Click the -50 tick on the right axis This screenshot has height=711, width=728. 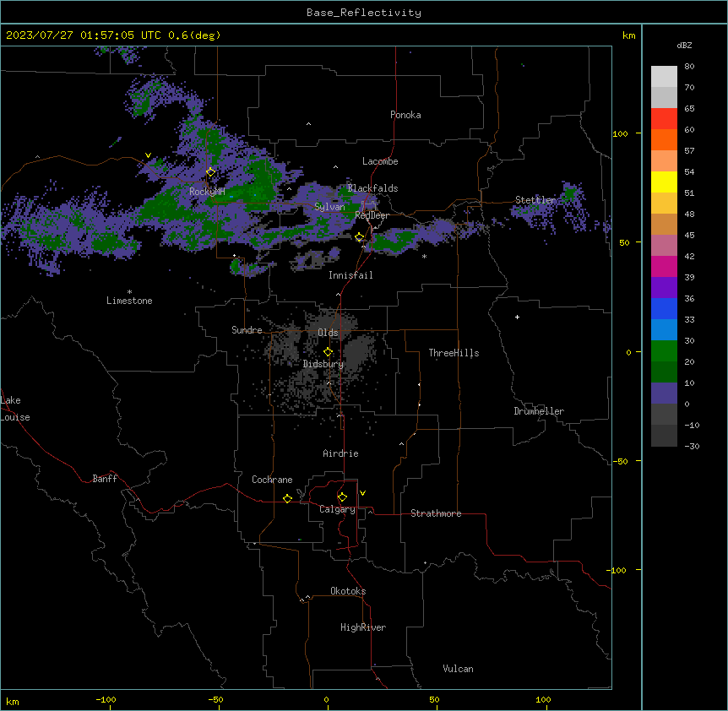pyautogui.click(x=620, y=461)
